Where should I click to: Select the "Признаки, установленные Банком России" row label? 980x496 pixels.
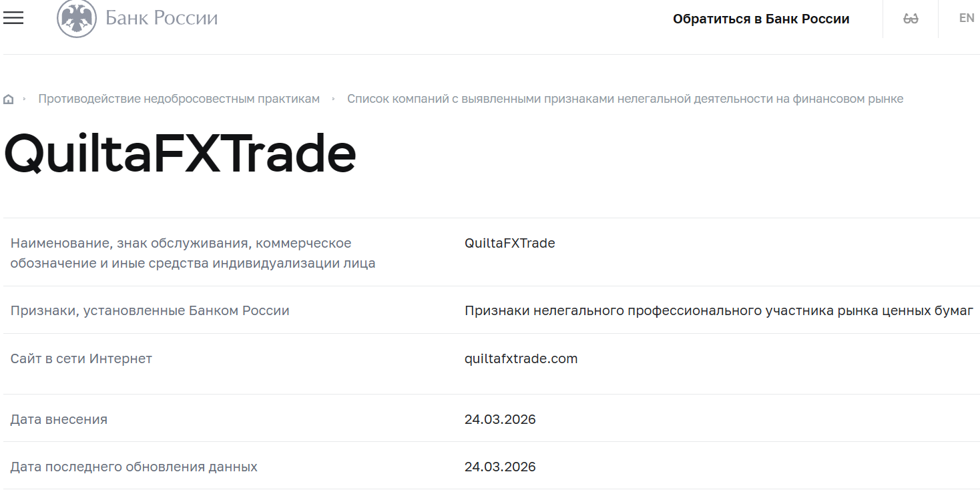[150, 310]
